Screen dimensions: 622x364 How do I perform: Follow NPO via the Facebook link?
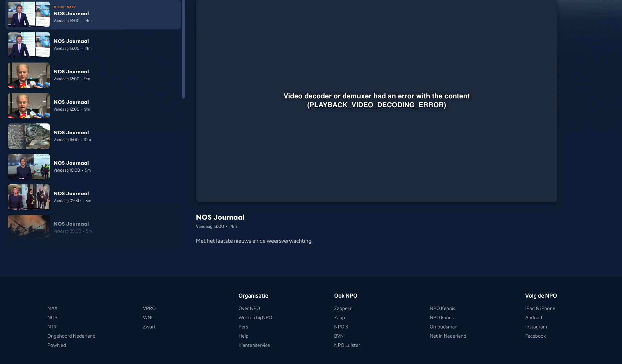point(536,336)
